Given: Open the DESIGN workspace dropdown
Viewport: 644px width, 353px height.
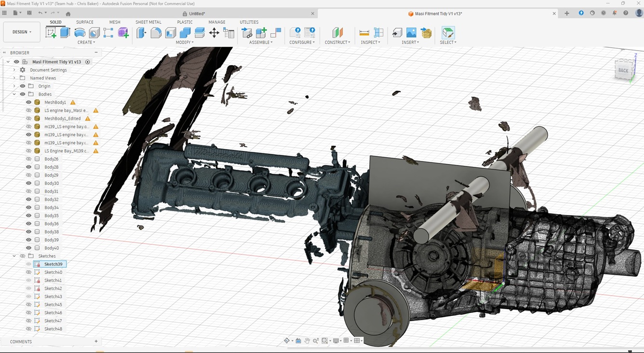Looking at the screenshot, I should tap(22, 32).
